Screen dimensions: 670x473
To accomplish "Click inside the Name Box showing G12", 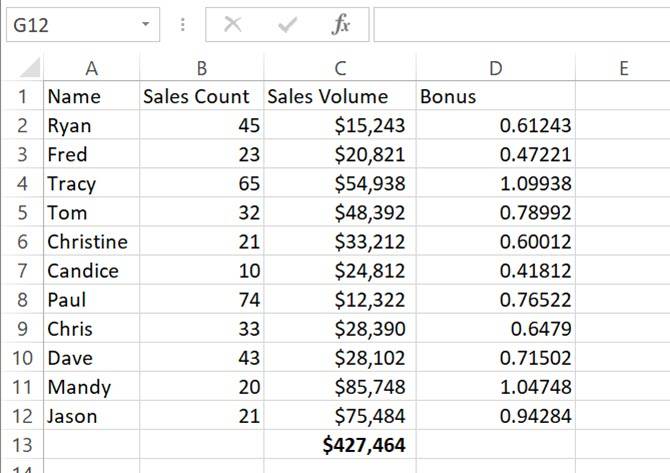I will [70, 25].
